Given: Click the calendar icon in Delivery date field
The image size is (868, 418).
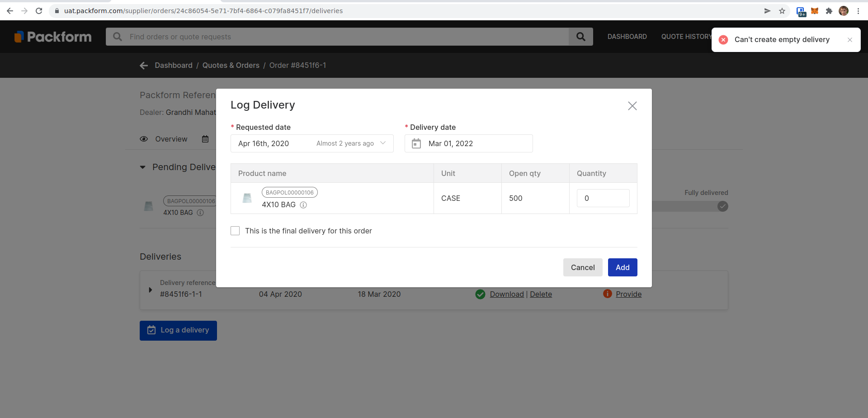Looking at the screenshot, I should click(x=416, y=143).
